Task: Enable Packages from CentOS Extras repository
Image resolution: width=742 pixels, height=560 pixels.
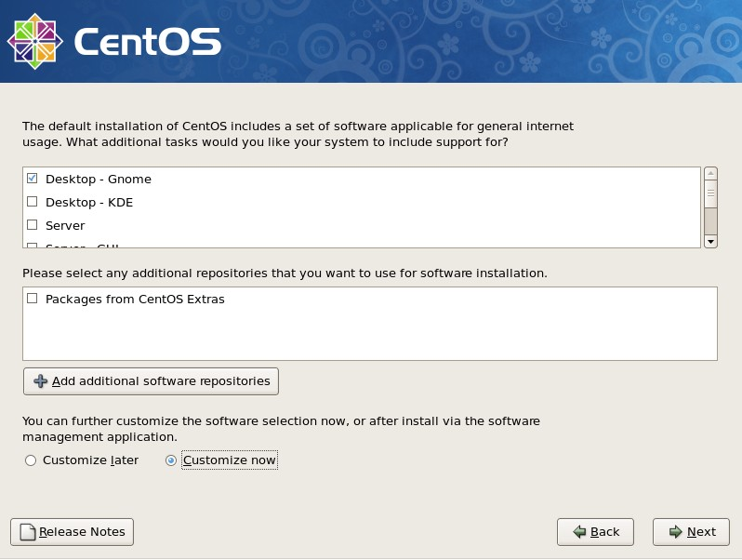Action: click(x=33, y=300)
